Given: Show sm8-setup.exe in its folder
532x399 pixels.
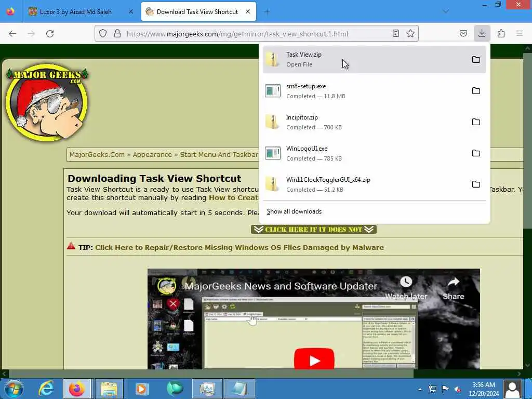Looking at the screenshot, I should pos(476,90).
